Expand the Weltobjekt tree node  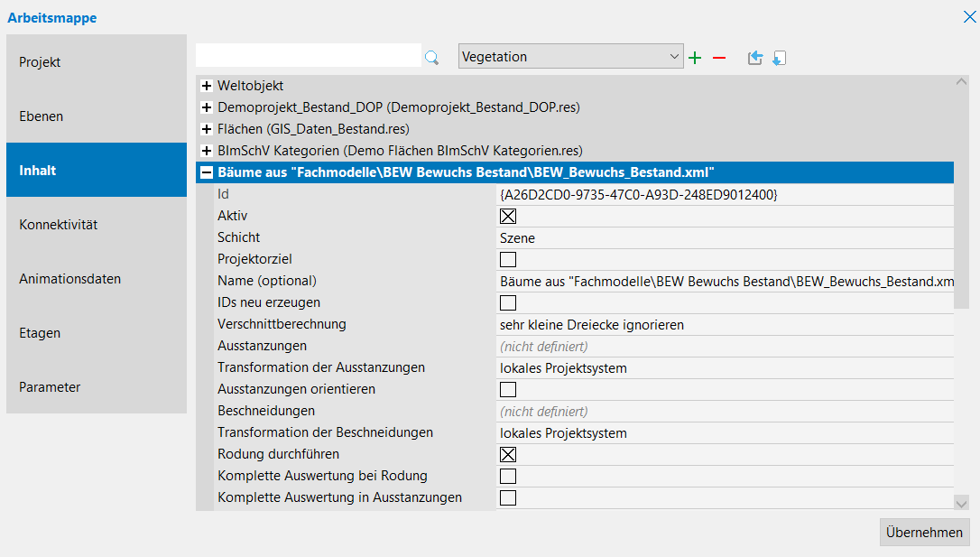[207, 86]
